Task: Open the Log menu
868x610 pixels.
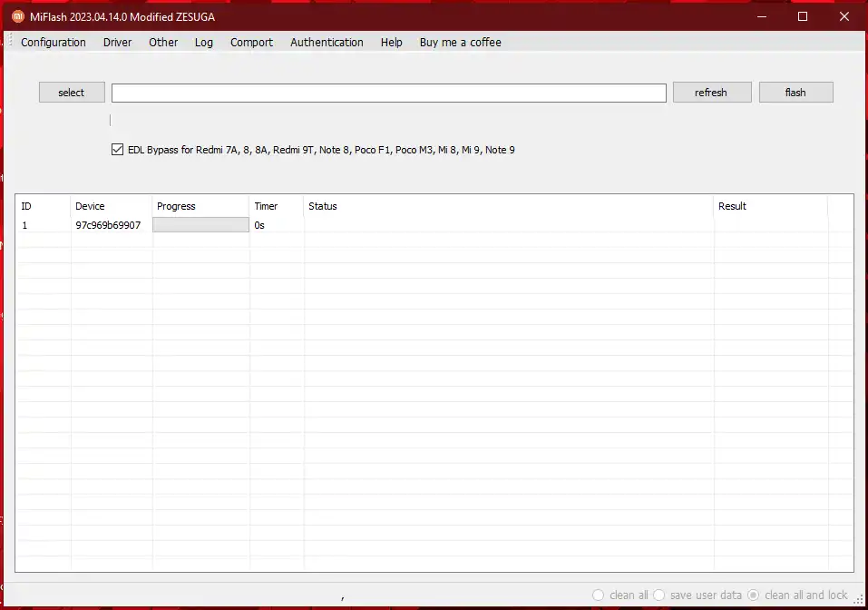Action: tap(204, 43)
